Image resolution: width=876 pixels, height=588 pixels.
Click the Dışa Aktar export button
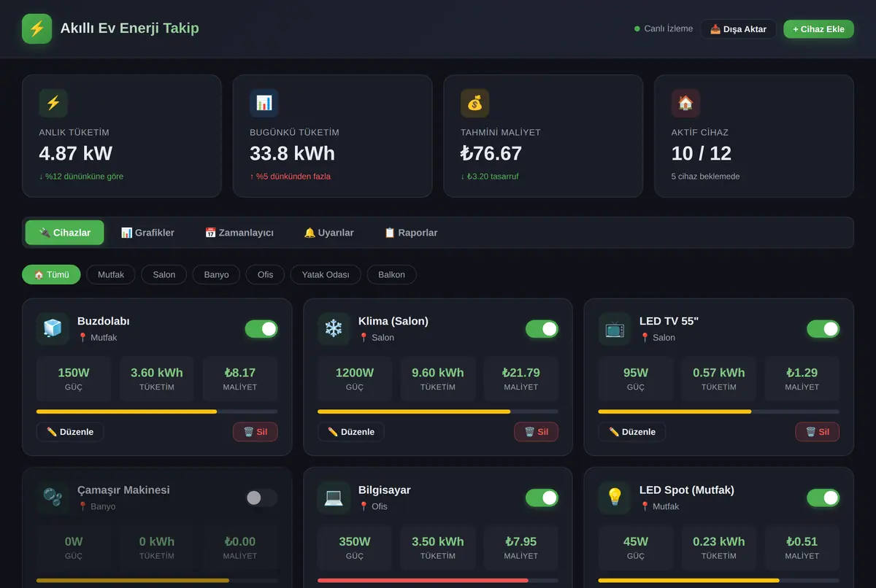click(739, 29)
